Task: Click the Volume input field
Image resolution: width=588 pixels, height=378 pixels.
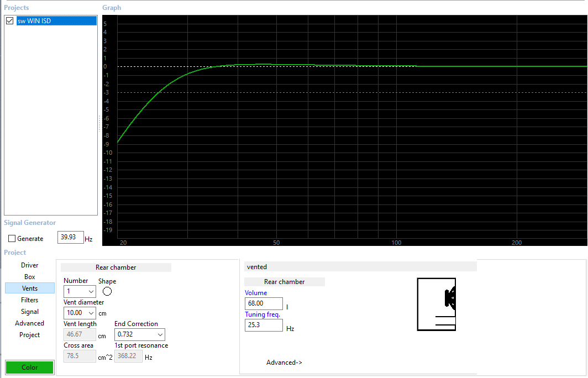Action: click(264, 303)
